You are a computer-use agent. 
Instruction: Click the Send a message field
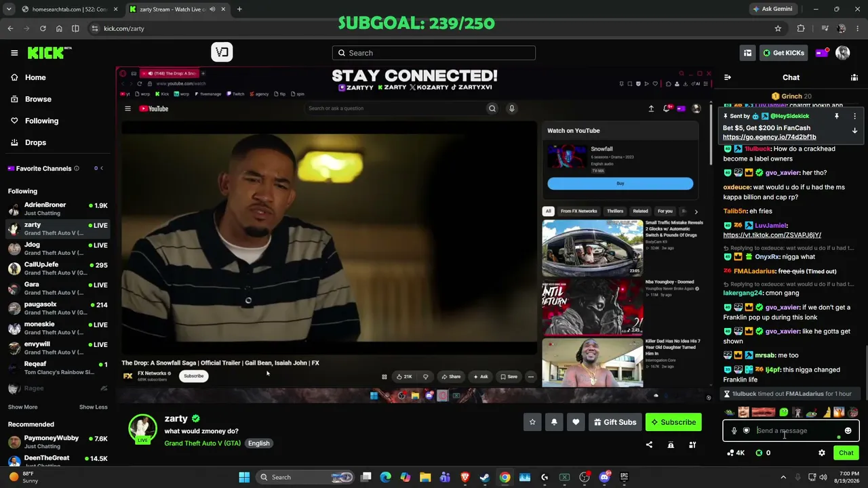coord(791,430)
